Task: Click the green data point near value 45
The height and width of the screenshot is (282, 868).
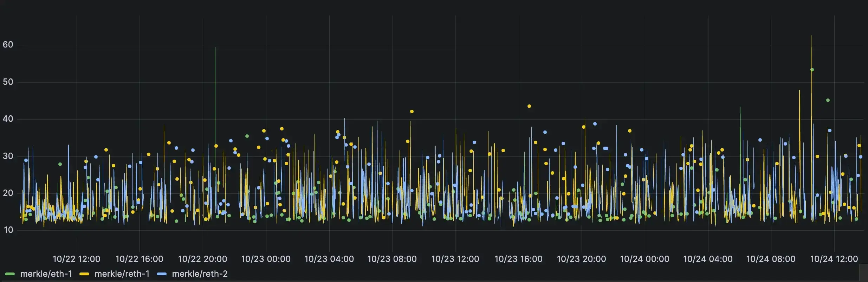Action: [x=828, y=100]
